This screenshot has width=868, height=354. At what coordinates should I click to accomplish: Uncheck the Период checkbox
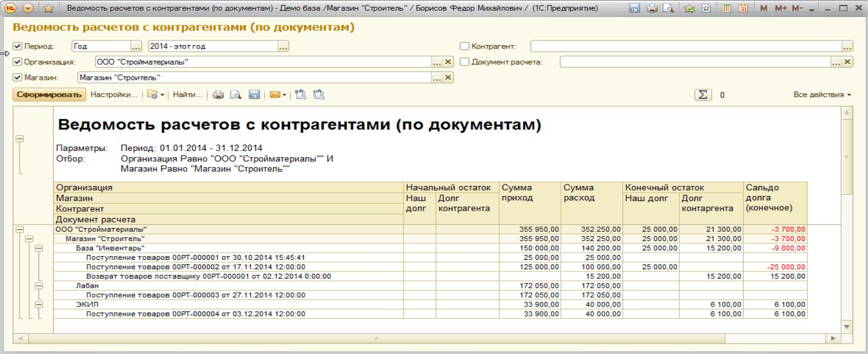coord(18,46)
